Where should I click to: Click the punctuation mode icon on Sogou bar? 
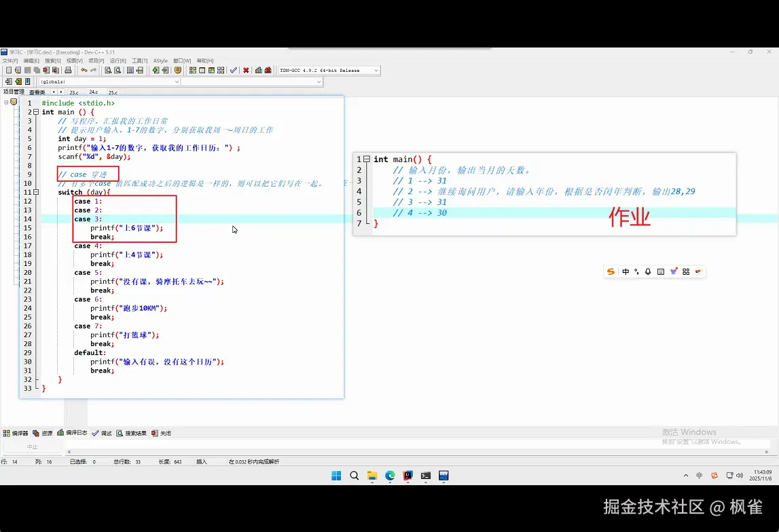tap(636, 271)
